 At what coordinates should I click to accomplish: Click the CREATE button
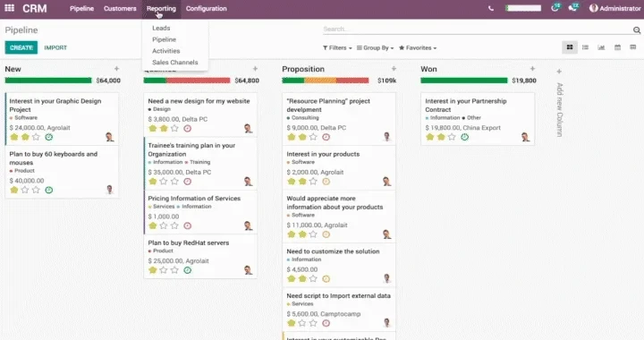tap(21, 47)
